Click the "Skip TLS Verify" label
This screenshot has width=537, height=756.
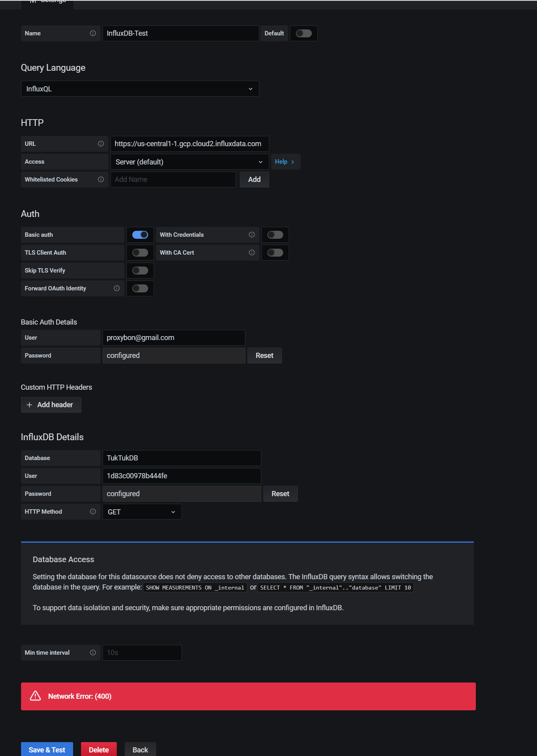[45, 271]
